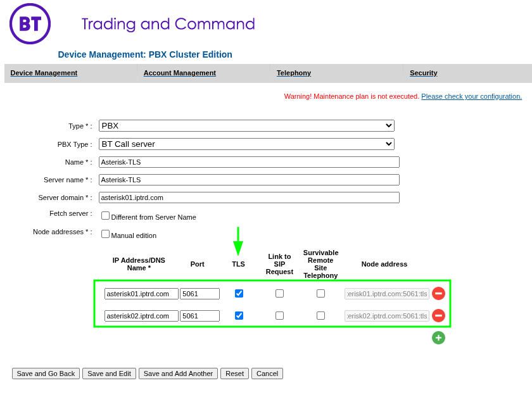
Task: Click the 'Trading and Command' title text
Action: click(x=168, y=24)
